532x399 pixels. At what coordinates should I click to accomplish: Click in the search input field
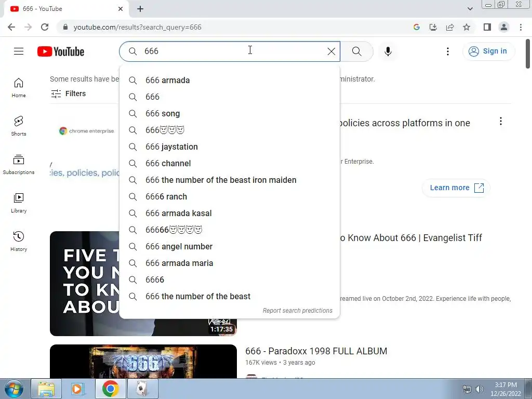231,51
